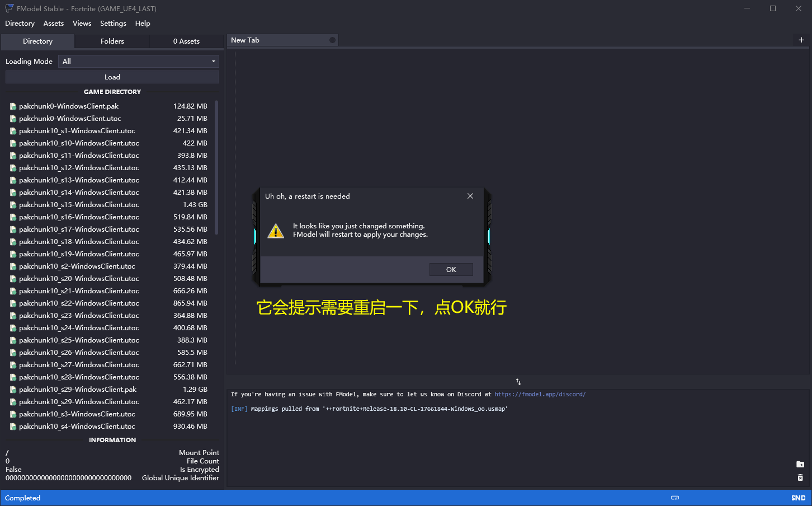
Task: Click the GAME DIRECTORY header
Action: pyautogui.click(x=112, y=92)
